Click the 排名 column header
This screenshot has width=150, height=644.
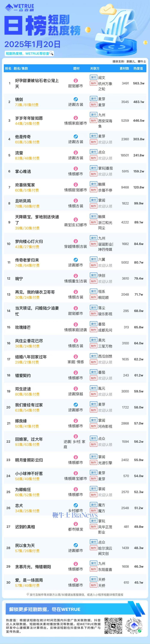(x=8, y=68)
